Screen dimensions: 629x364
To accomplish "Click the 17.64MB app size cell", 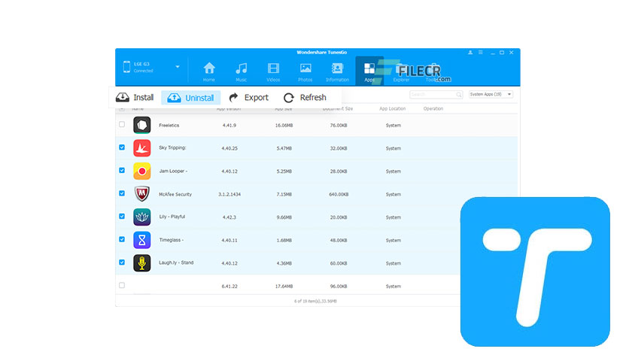I will [284, 287].
